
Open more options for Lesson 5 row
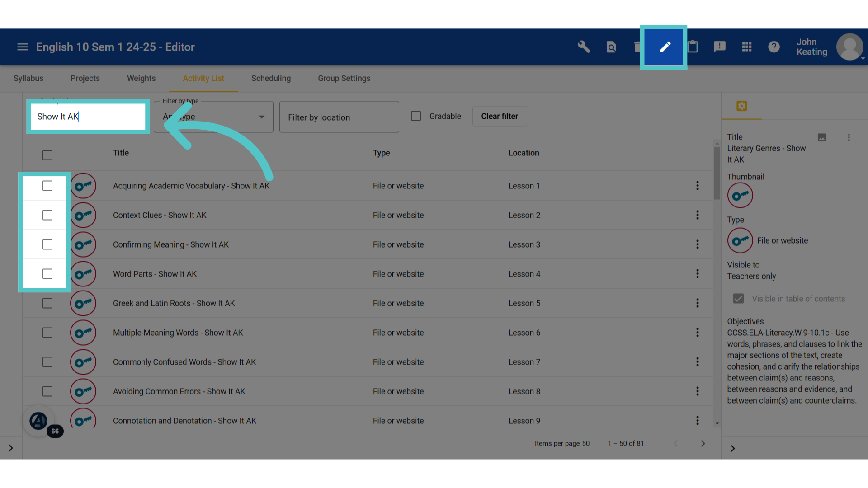point(698,303)
